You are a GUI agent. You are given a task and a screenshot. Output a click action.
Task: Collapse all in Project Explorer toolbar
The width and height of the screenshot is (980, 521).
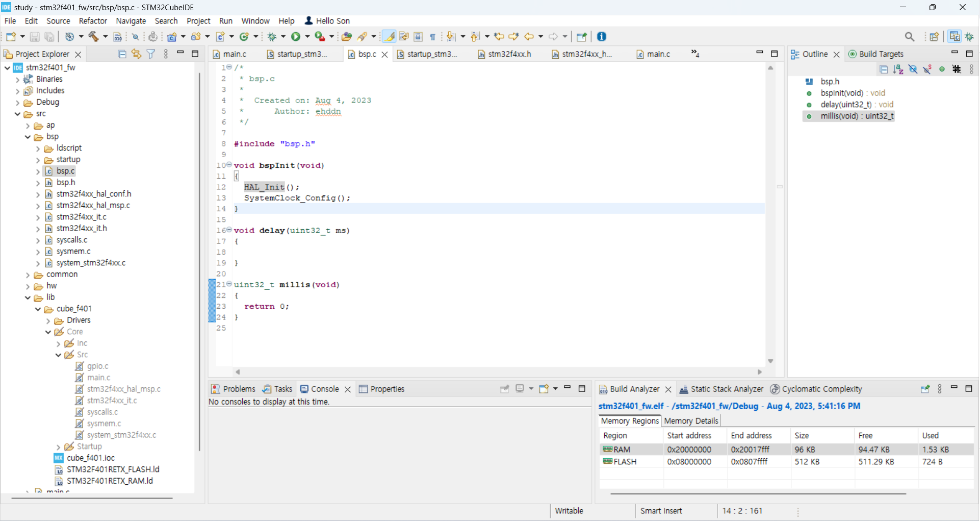pyautogui.click(x=122, y=54)
